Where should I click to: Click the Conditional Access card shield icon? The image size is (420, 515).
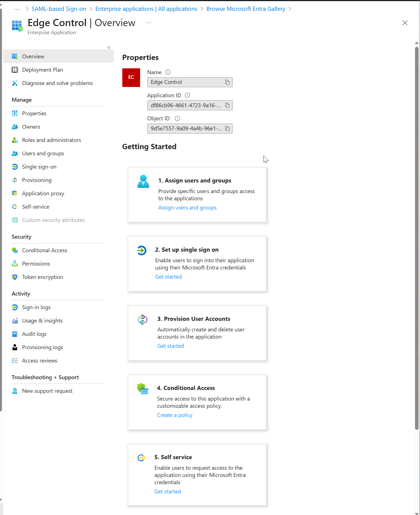[x=143, y=389]
